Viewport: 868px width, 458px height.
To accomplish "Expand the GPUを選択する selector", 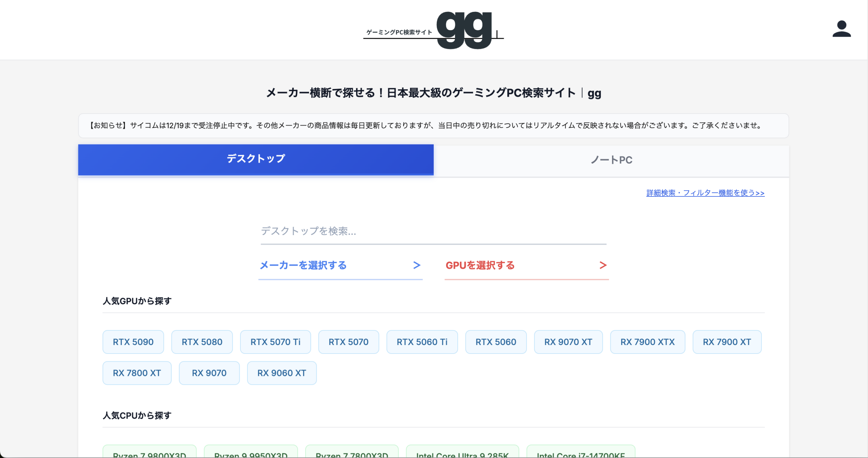I will pyautogui.click(x=526, y=265).
